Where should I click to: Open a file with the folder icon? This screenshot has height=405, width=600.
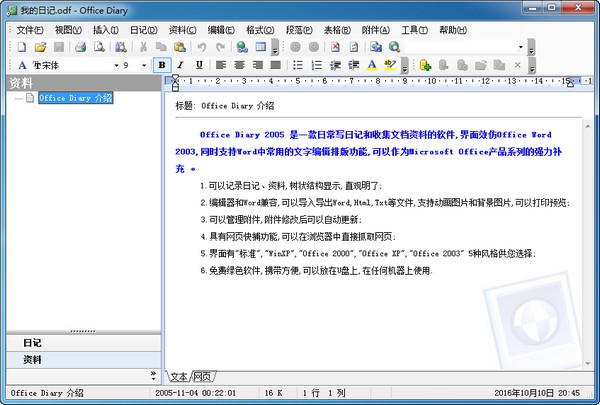click(x=40, y=47)
